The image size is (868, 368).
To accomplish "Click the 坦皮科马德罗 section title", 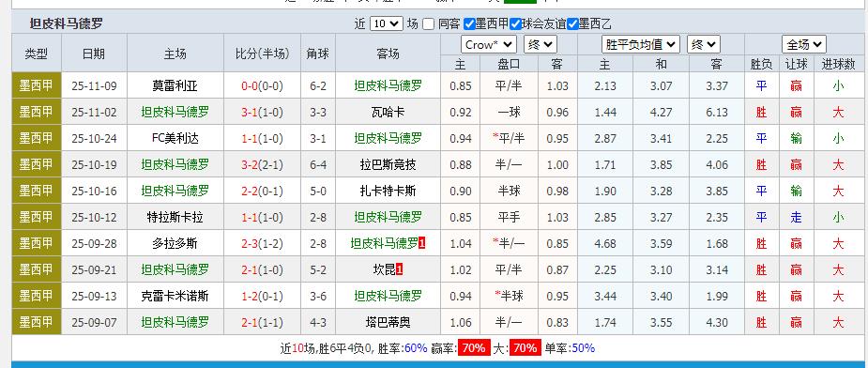I will click(66, 23).
